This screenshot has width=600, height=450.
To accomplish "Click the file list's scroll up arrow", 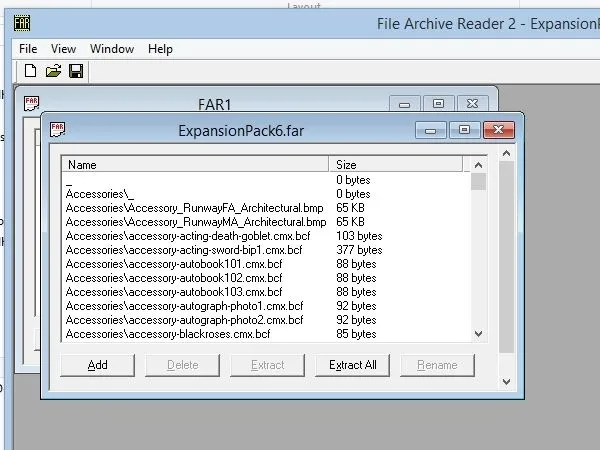I will coord(478,165).
